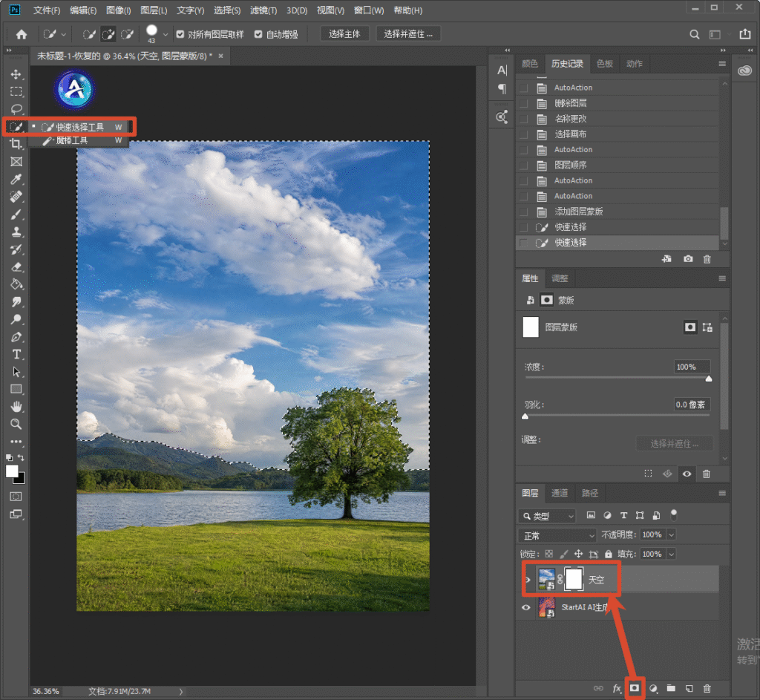The width and height of the screenshot is (760, 700).
Task: Toggle the mask eye icon in Properties panel
Action: (687, 474)
